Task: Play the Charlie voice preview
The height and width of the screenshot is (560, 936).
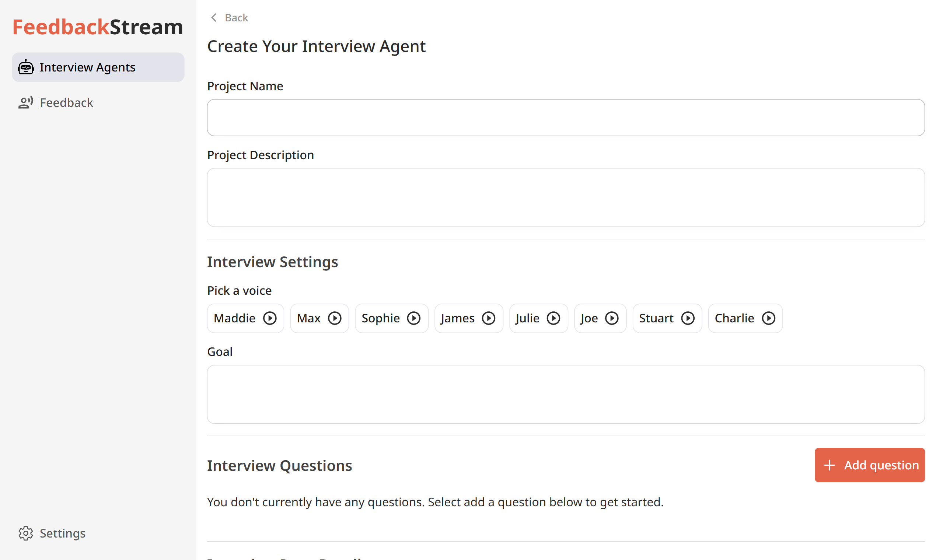Action: tap(768, 318)
